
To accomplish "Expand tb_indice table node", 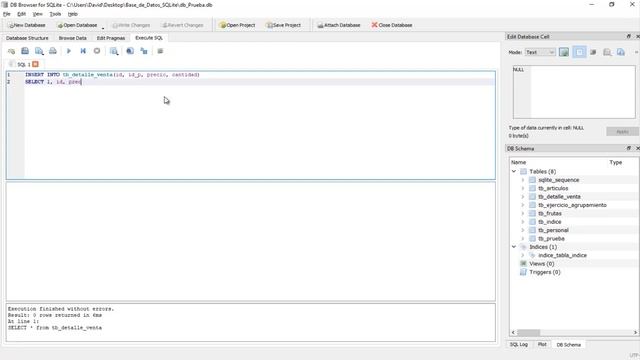I will click(x=522, y=222).
